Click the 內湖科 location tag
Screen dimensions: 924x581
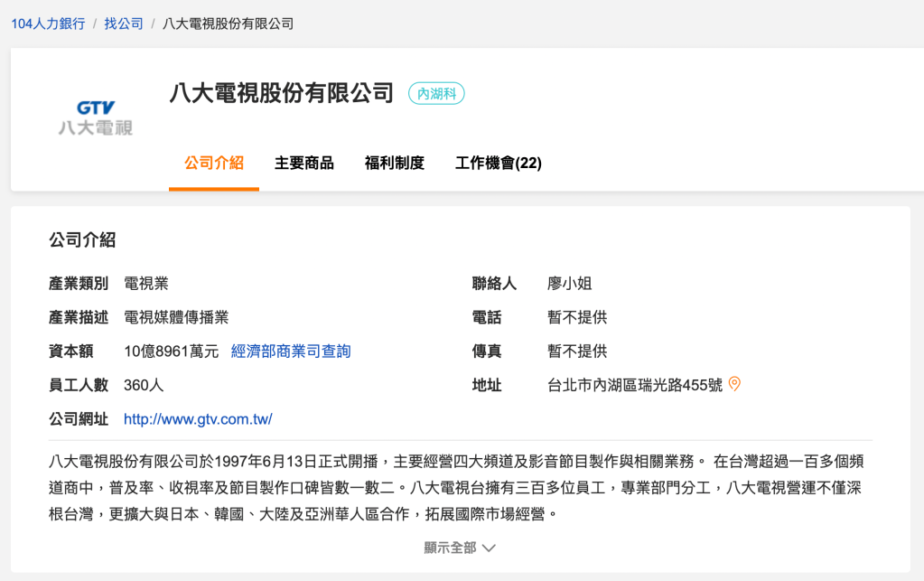point(436,94)
